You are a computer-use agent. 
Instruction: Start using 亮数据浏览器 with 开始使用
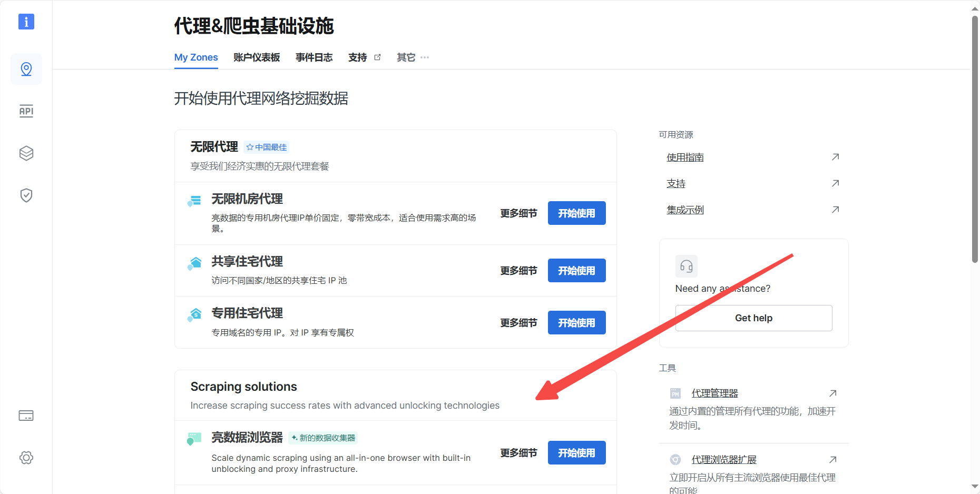click(577, 453)
